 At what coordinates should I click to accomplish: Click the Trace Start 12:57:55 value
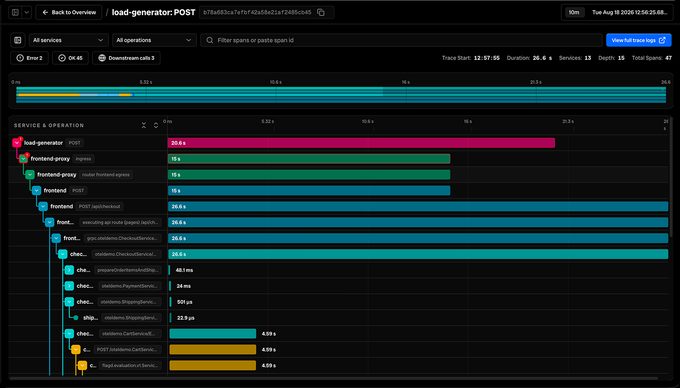[x=487, y=58]
